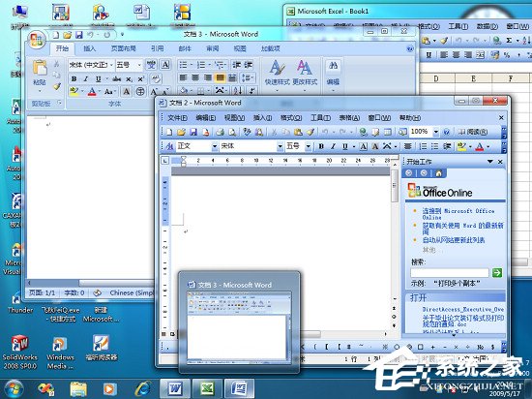Switch to the 插入 ribbon tab in Word 2007
Viewport: 532px width, 399px height.
[90, 48]
